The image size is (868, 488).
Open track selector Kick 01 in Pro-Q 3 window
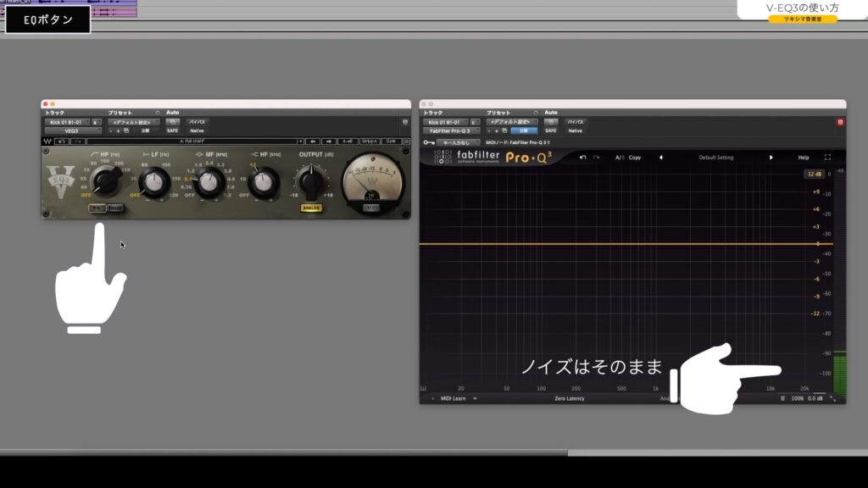pyautogui.click(x=444, y=122)
